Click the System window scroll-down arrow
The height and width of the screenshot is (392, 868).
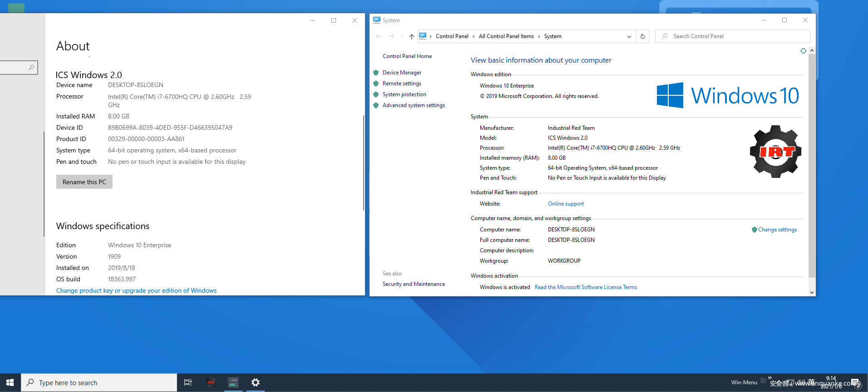[812, 293]
